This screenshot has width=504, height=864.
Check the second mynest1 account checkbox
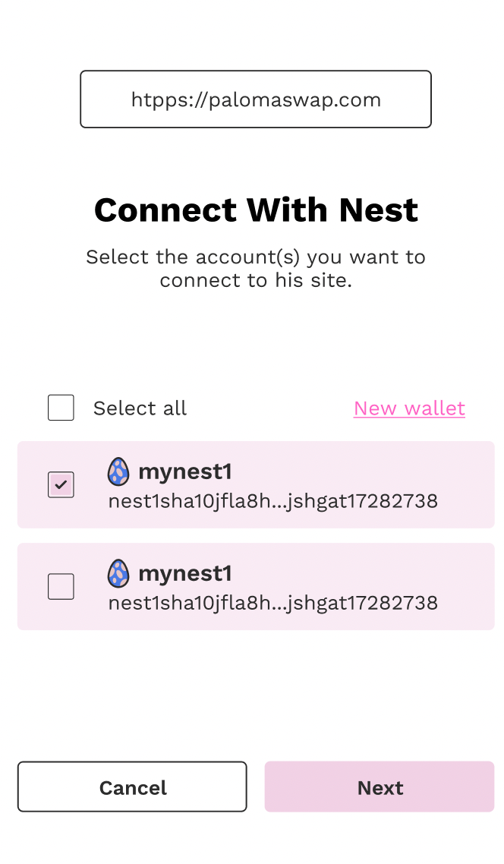coord(61,586)
